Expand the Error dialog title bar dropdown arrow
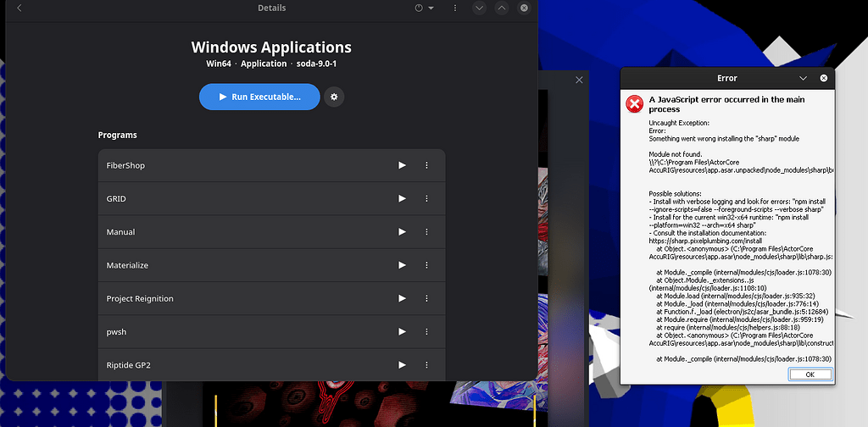This screenshot has height=427, width=868. (804, 79)
